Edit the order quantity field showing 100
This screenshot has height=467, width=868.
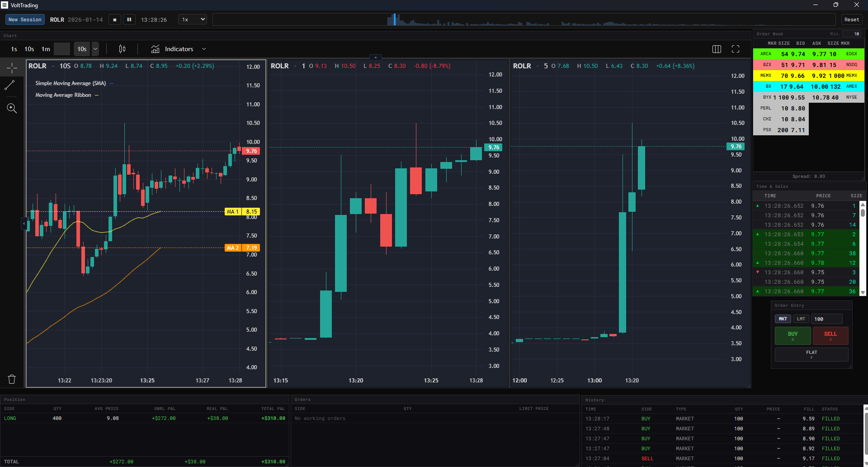(x=826, y=319)
